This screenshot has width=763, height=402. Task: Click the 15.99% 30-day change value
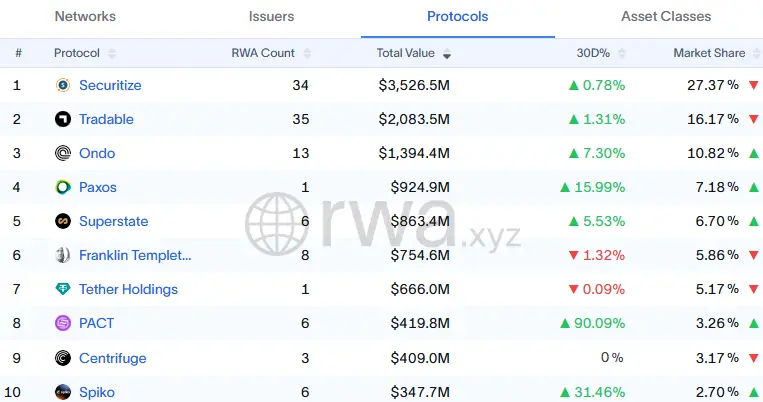tap(600, 187)
